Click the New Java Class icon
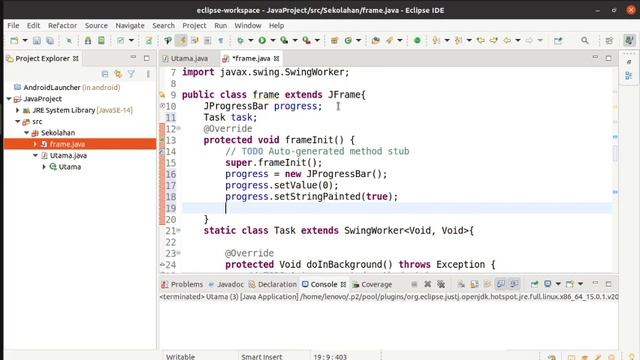 348,40
